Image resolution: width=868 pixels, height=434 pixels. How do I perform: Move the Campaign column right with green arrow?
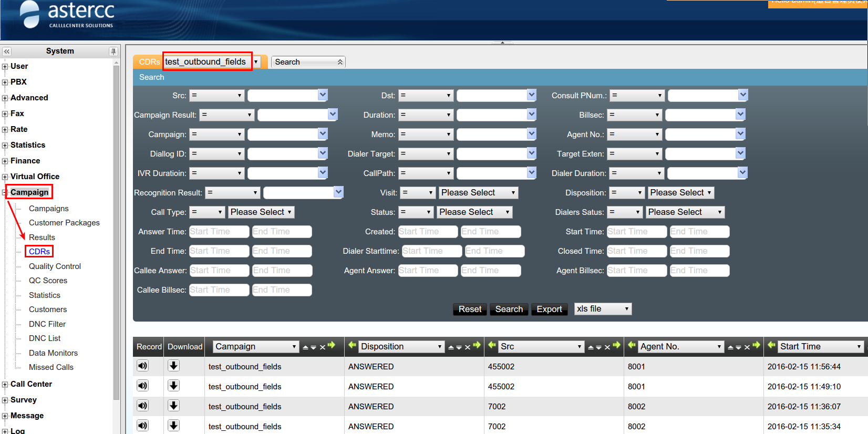pyautogui.click(x=332, y=345)
